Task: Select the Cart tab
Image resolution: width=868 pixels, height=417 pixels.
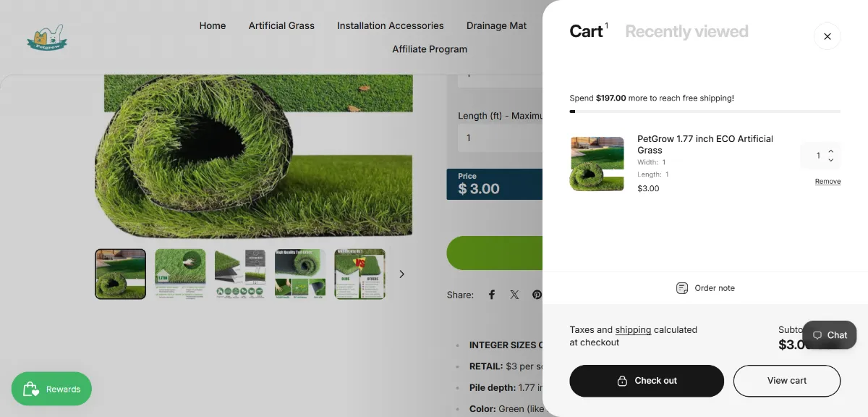Action: click(587, 31)
